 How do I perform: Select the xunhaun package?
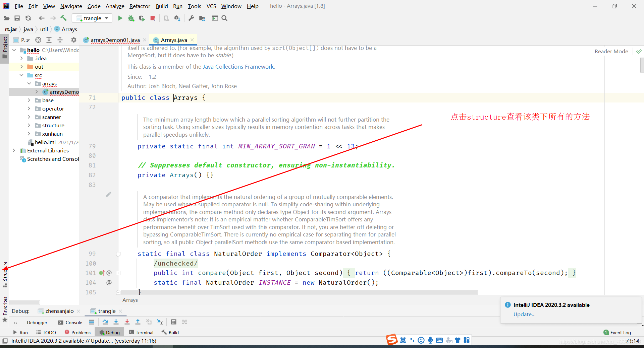pyautogui.click(x=52, y=134)
